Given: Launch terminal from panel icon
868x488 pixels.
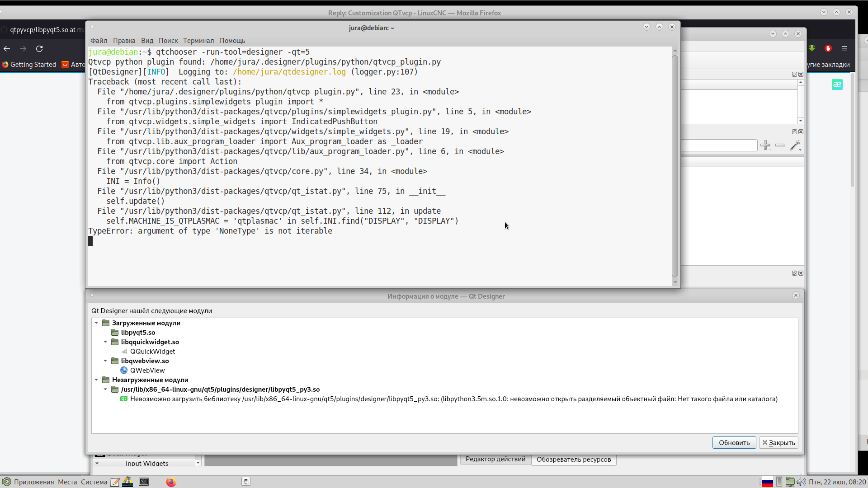Looking at the screenshot, I should pos(144,482).
